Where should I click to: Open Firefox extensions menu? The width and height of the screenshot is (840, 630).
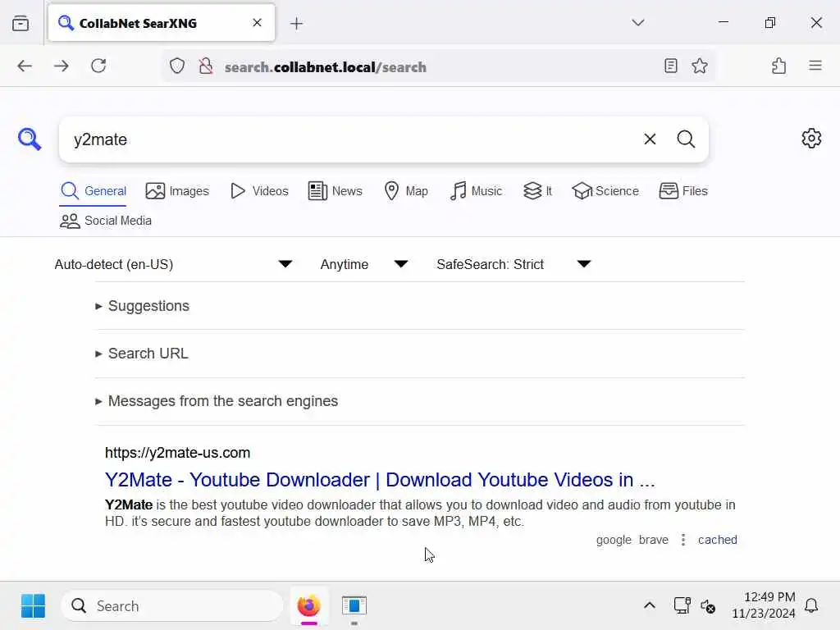point(779,66)
